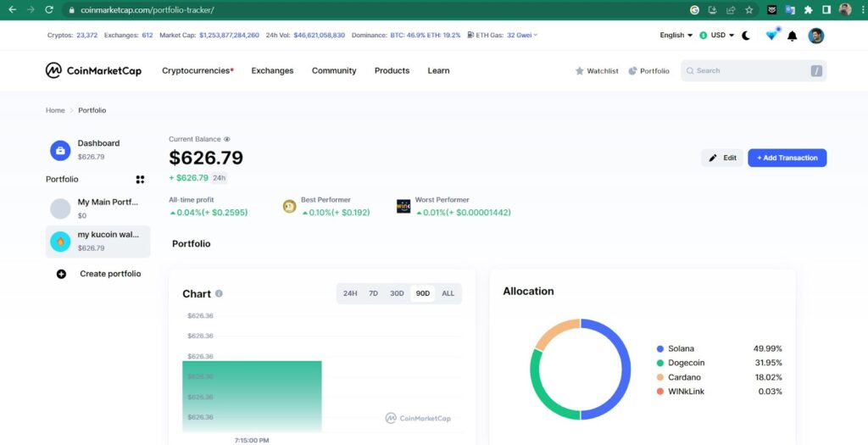The image size is (868, 445).
Task: Open the English language dropdown
Action: (x=676, y=36)
